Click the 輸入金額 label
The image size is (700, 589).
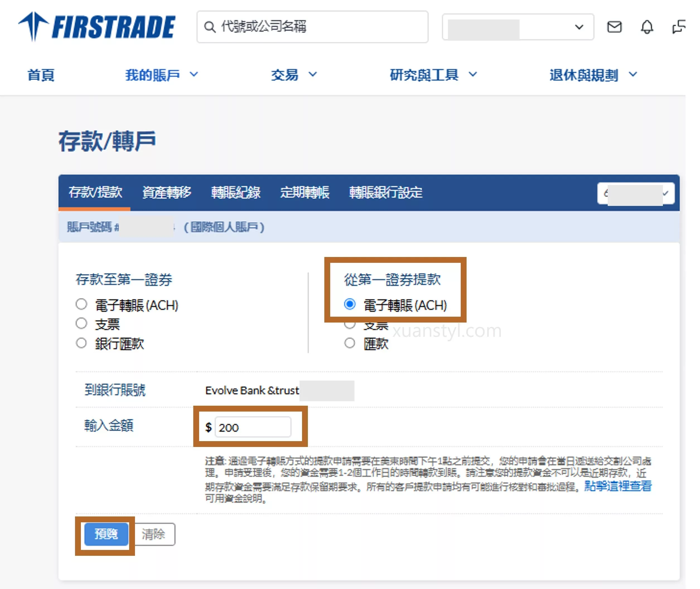tap(109, 425)
